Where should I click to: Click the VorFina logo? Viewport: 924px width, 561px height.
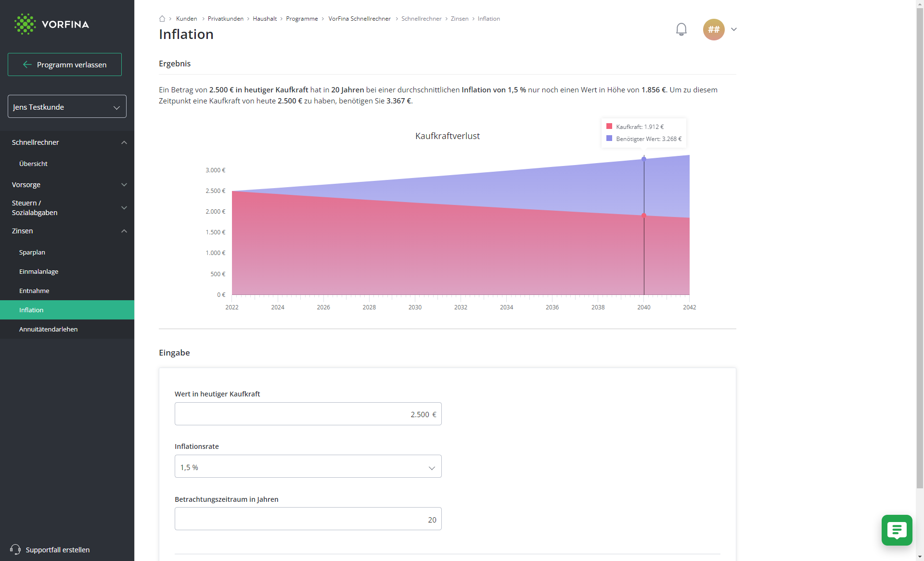51,24
